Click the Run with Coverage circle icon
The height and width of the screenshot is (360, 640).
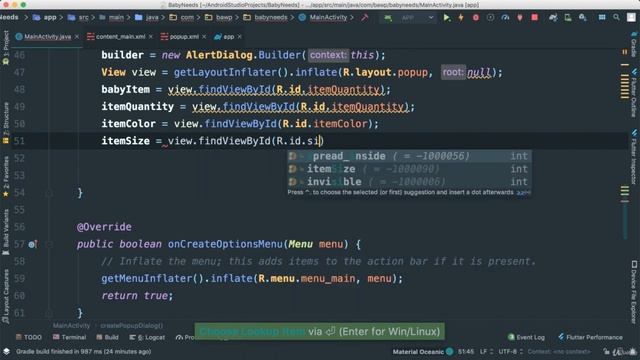tap(490, 18)
